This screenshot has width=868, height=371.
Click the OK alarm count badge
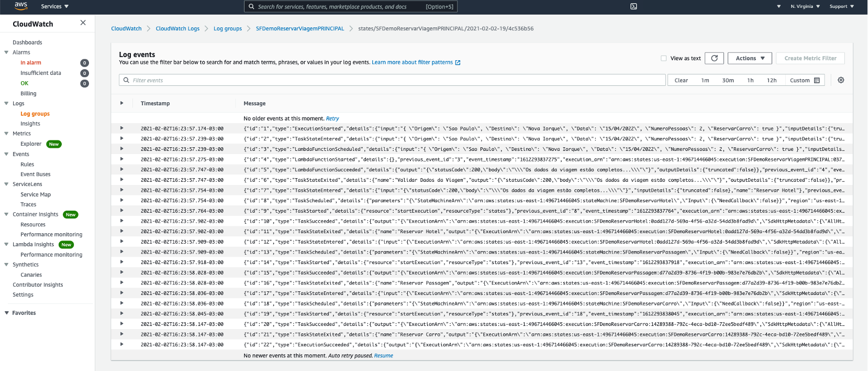tap(84, 83)
